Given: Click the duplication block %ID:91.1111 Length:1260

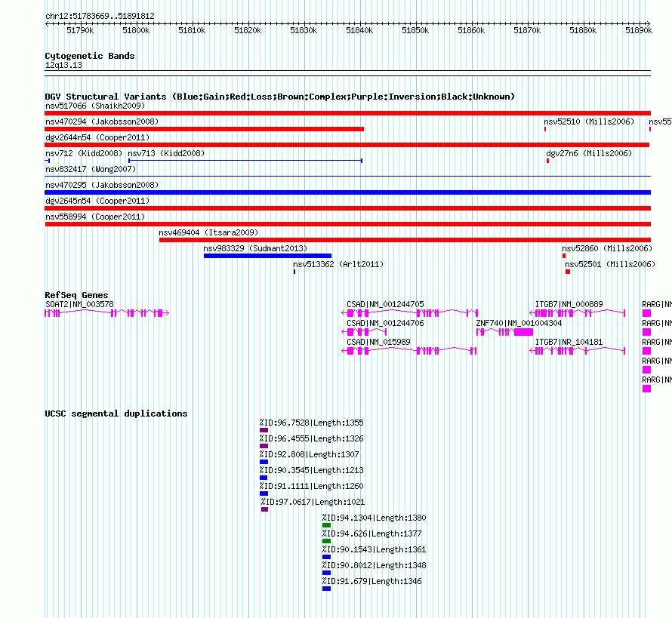Looking at the screenshot, I should pyautogui.click(x=264, y=493).
